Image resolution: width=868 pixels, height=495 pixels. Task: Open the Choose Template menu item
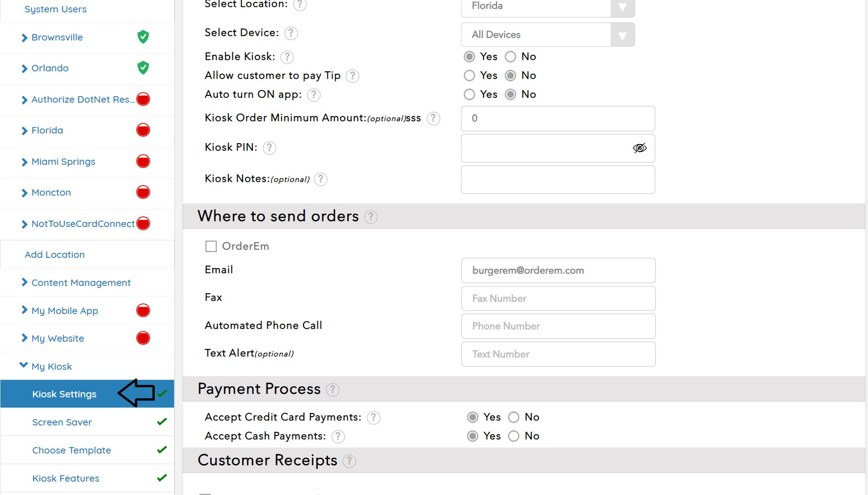71,450
